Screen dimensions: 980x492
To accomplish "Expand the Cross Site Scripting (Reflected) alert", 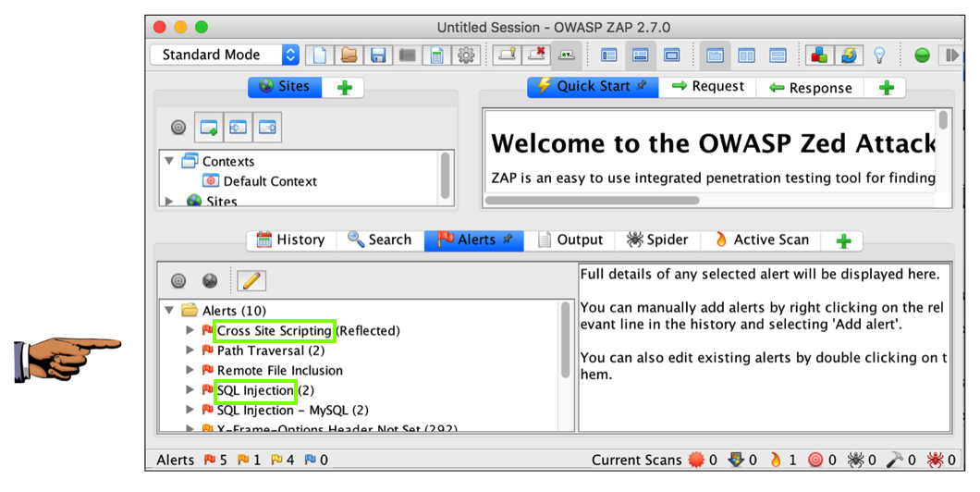I will pos(190,330).
